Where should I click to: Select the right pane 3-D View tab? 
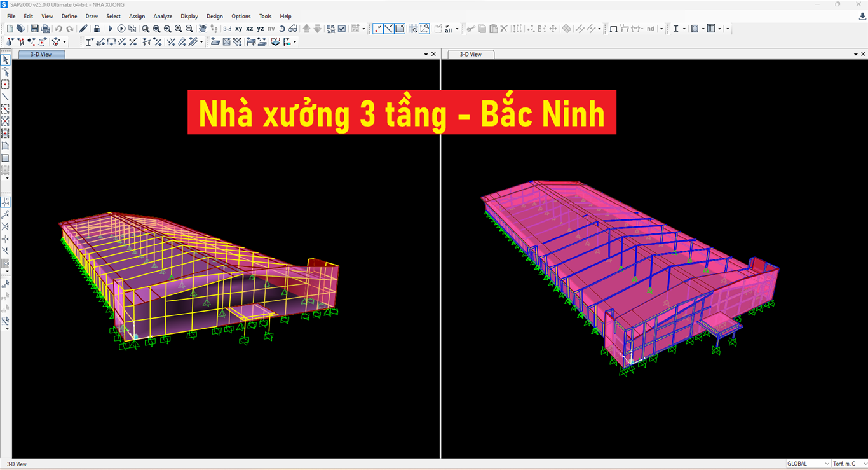(471, 55)
